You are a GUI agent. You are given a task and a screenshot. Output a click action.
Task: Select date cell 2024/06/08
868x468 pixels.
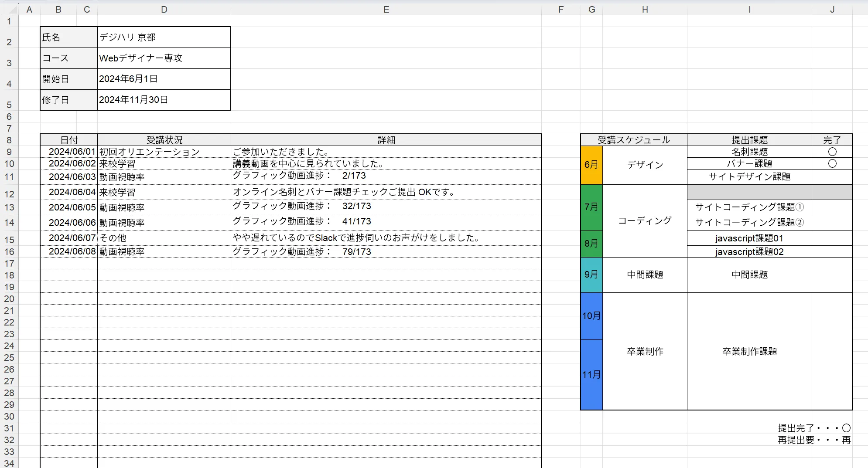click(69, 251)
